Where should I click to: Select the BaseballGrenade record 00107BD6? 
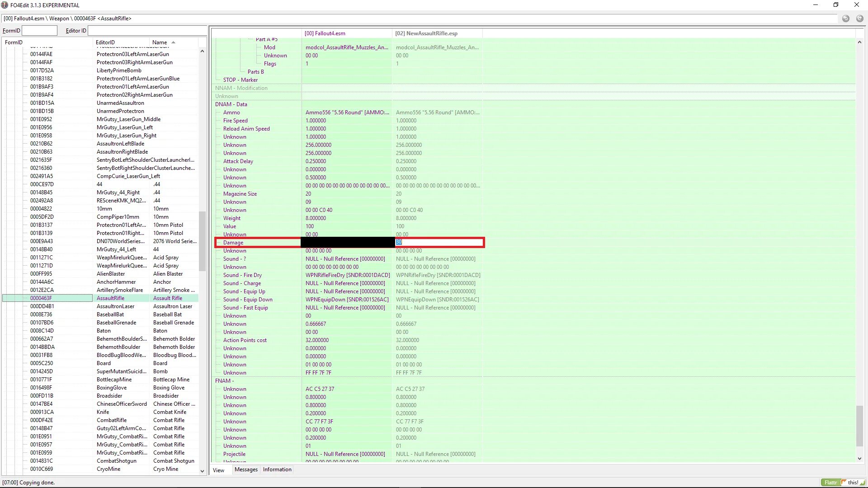click(100, 323)
